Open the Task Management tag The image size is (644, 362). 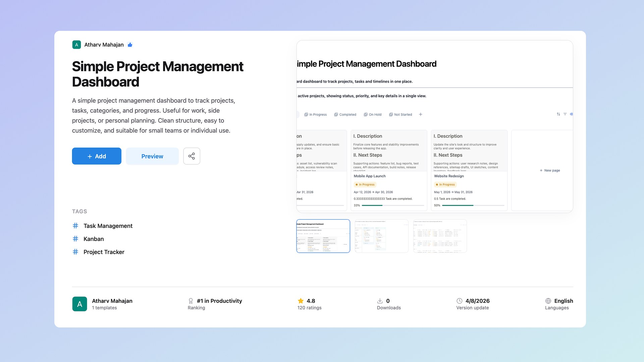tap(108, 226)
